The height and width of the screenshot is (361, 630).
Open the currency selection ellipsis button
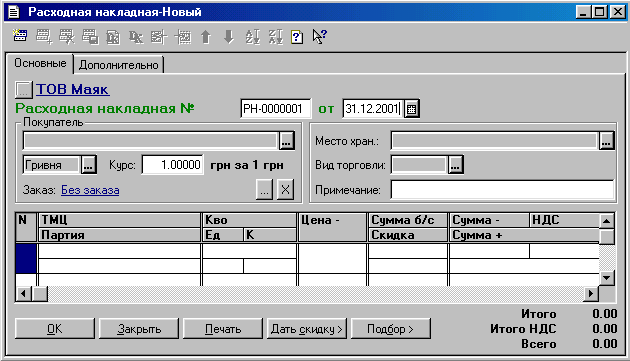(x=89, y=165)
